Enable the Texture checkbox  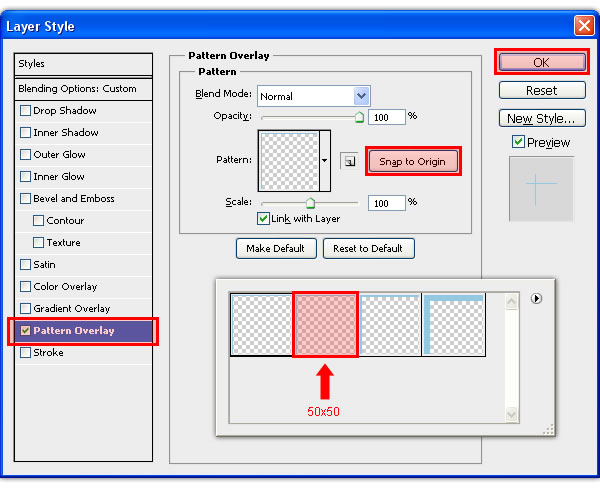pyautogui.click(x=38, y=243)
